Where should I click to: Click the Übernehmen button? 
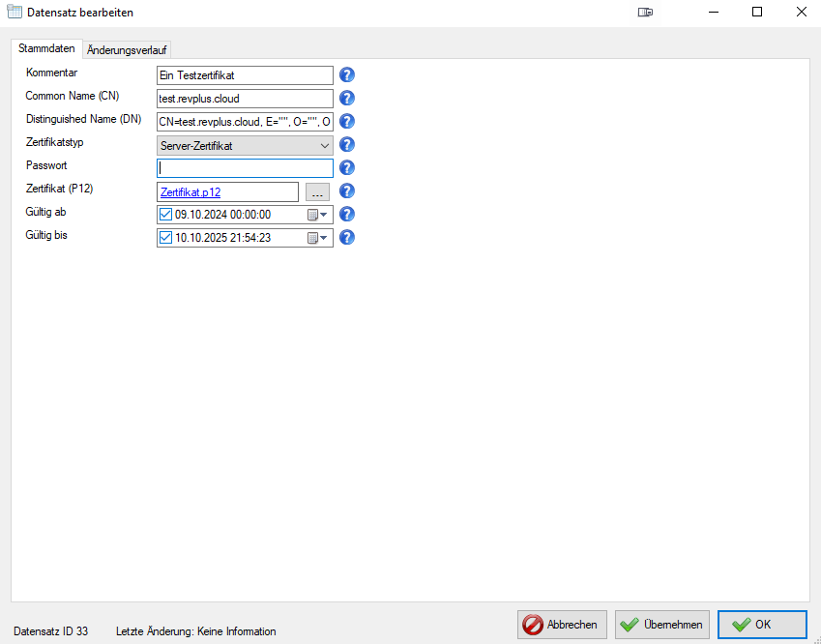pyautogui.click(x=663, y=625)
